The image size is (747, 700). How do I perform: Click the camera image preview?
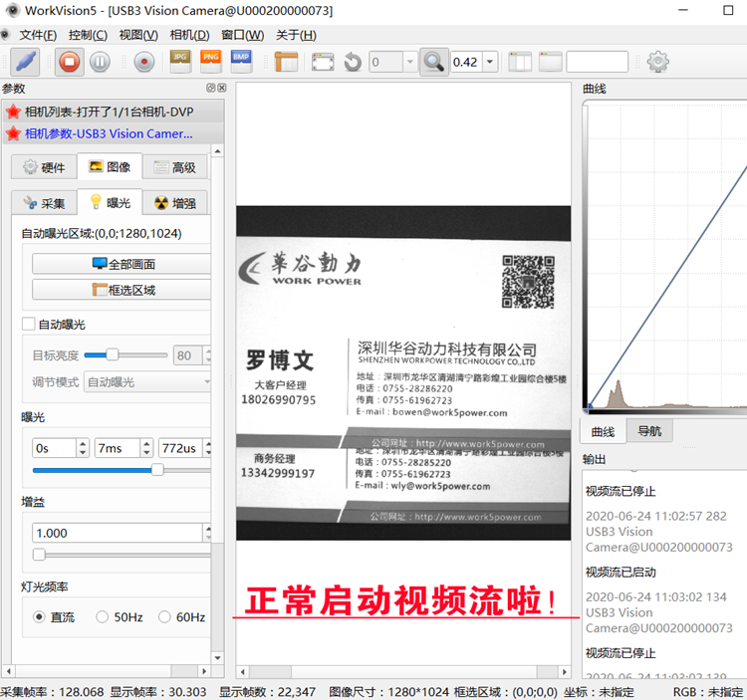tap(403, 372)
